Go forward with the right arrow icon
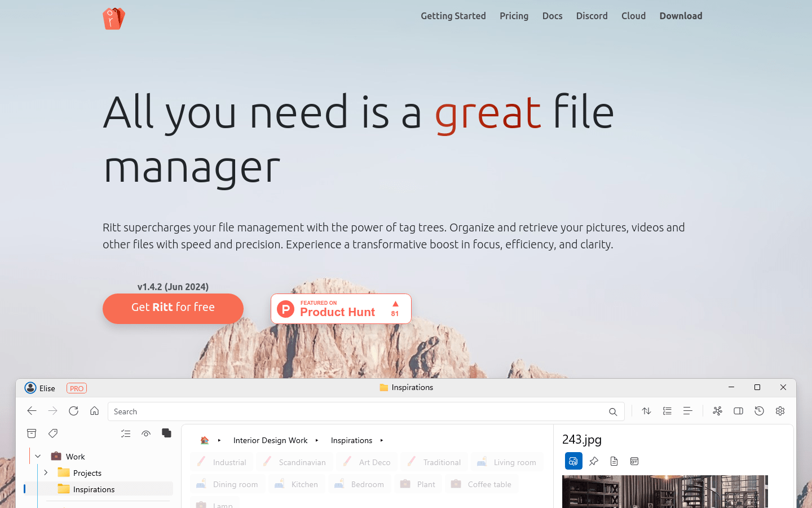812x508 pixels. [53, 411]
